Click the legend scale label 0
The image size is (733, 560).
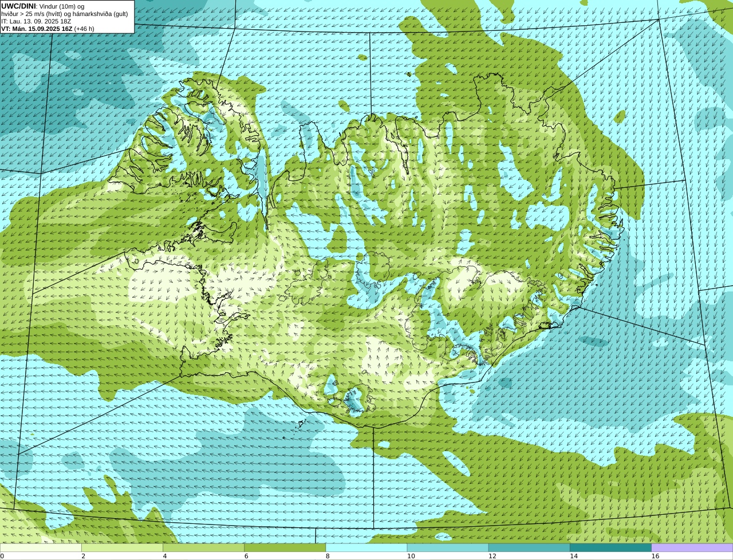[2, 556]
